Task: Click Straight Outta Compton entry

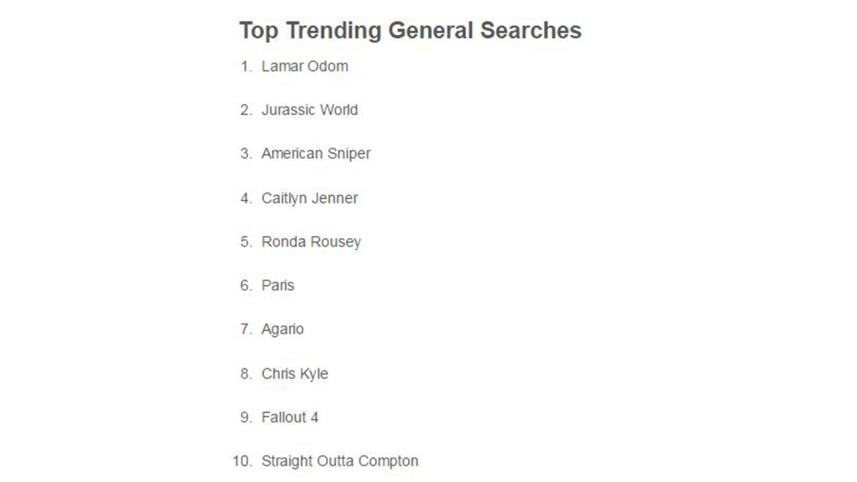Action: point(339,461)
